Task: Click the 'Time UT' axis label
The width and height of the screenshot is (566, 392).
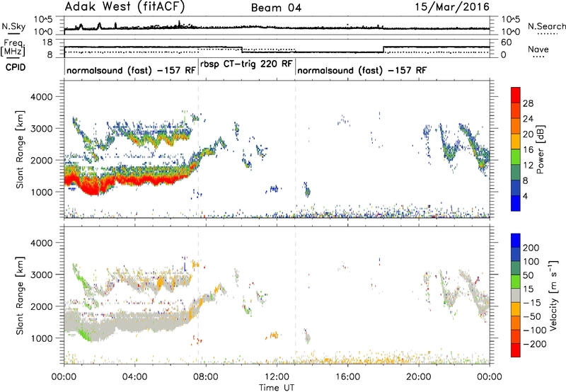Action: 277,388
